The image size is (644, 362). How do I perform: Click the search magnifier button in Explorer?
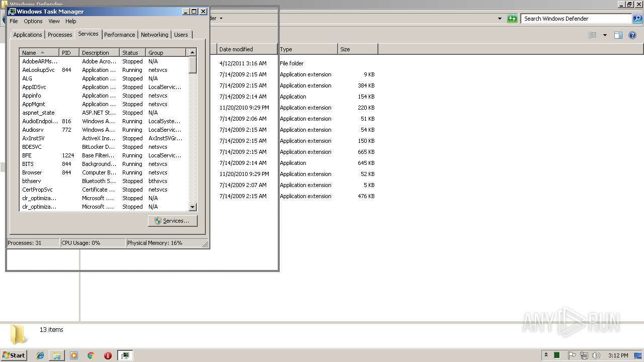637,19
